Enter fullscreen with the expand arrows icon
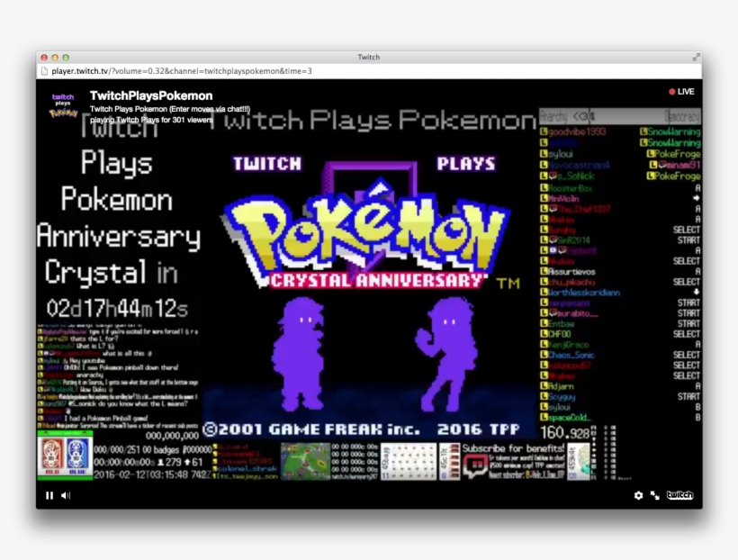 pyautogui.click(x=656, y=495)
